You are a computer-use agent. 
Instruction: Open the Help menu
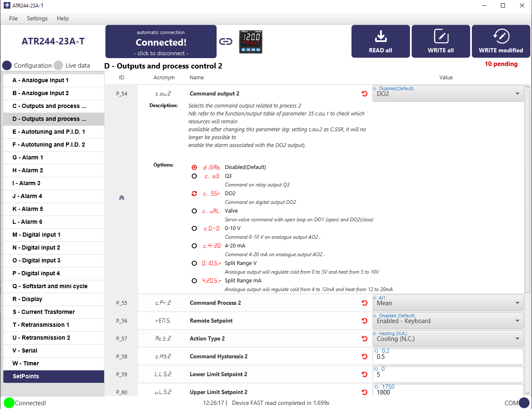63,18
